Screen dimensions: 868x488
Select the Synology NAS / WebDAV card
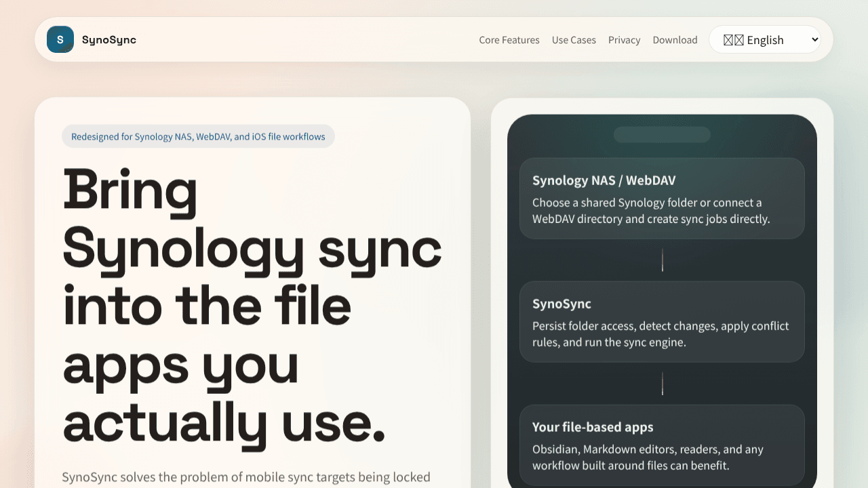click(x=662, y=199)
